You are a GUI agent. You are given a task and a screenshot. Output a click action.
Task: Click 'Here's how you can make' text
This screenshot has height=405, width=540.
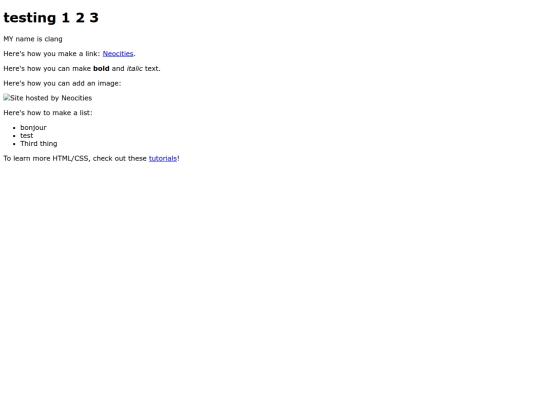(47, 69)
